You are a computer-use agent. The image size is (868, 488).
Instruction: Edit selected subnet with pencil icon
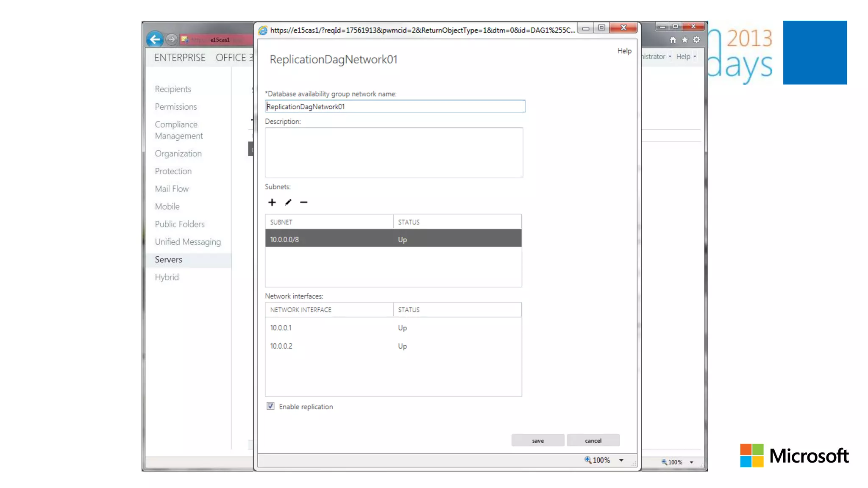point(288,202)
